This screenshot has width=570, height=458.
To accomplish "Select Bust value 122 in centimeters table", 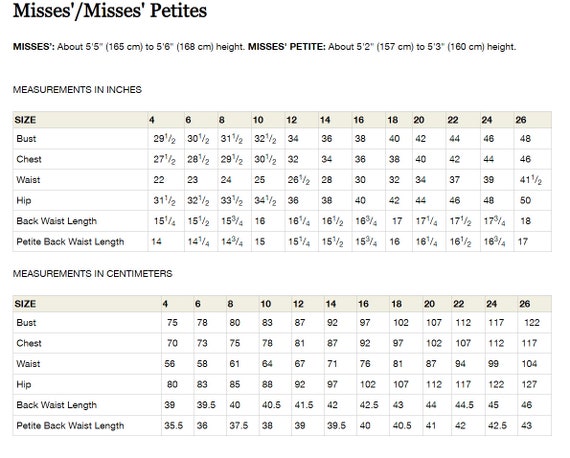I will coord(532,323).
